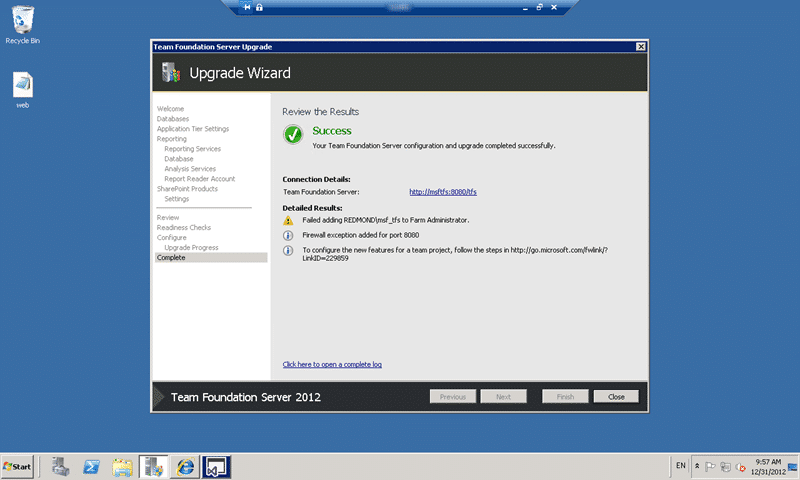This screenshot has width=800, height=480.
Task: Open Visual Studio taskbar icon
Action: [216, 466]
